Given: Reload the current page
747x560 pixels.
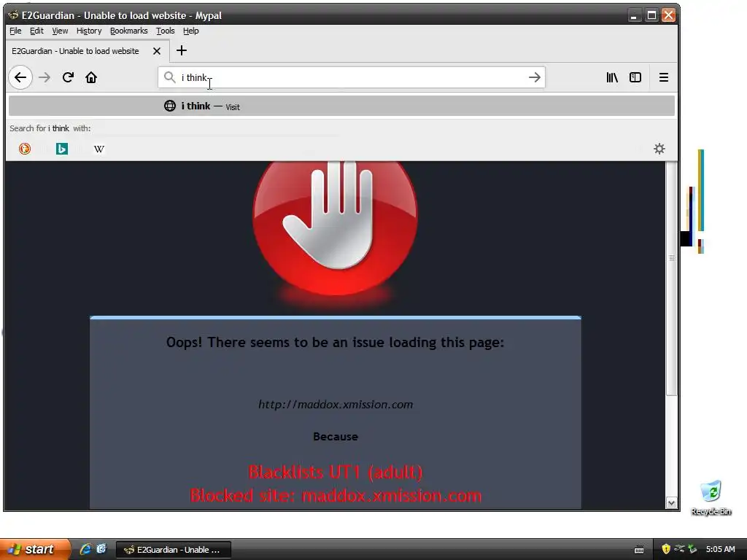Looking at the screenshot, I should pos(68,77).
